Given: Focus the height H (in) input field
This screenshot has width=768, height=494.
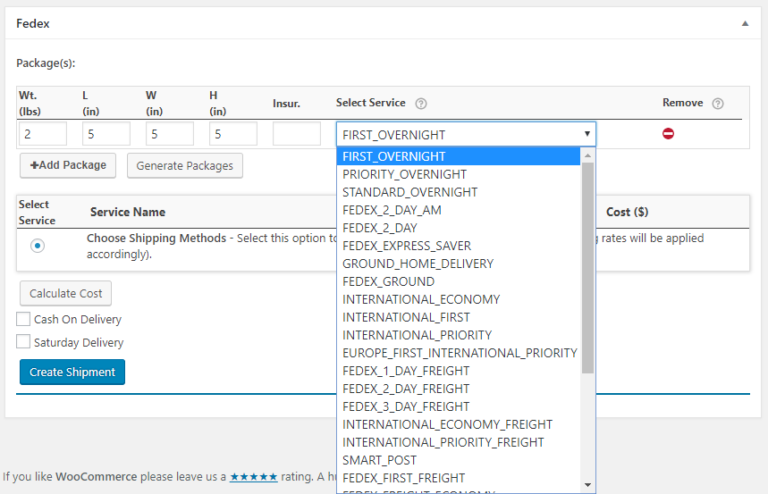Looking at the screenshot, I should point(233,134).
